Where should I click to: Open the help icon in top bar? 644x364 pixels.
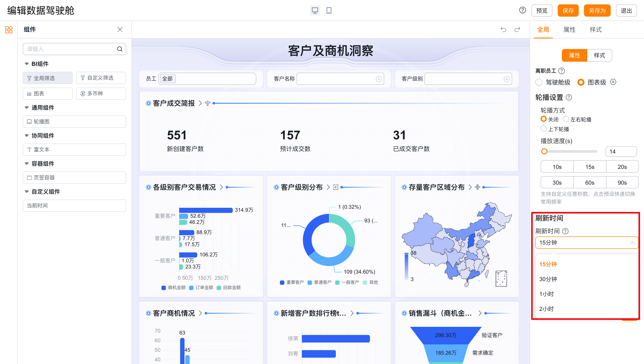click(x=522, y=10)
